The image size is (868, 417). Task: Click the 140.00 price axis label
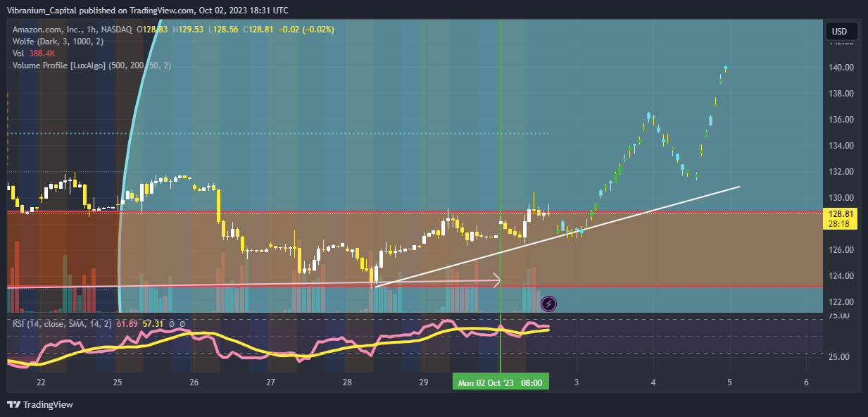point(841,68)
